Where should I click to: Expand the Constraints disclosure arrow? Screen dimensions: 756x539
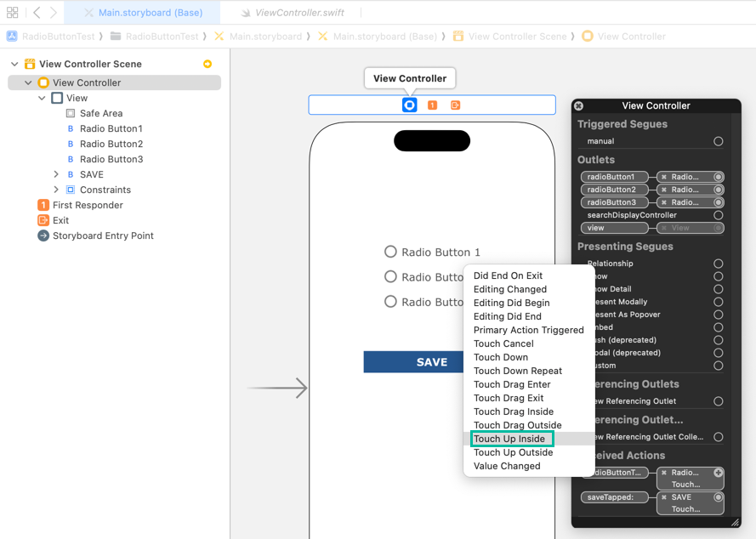click(x=56, y=190)
